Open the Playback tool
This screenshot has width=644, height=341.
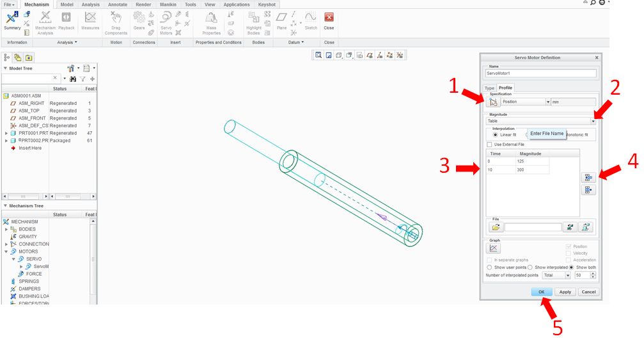point(66,20)
